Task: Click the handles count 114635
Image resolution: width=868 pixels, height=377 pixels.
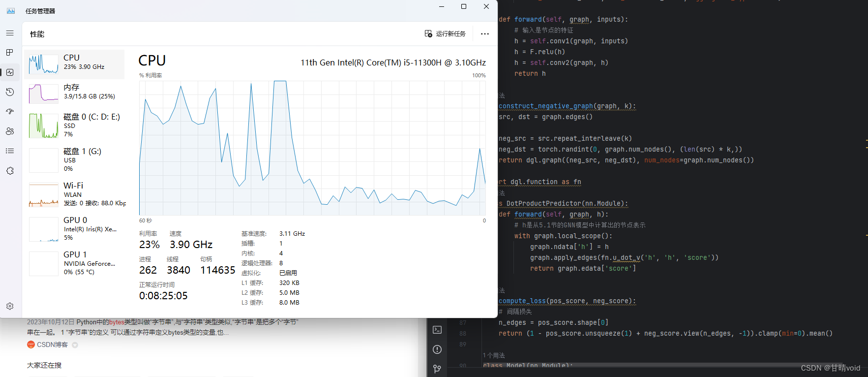Action: point(218,270)
